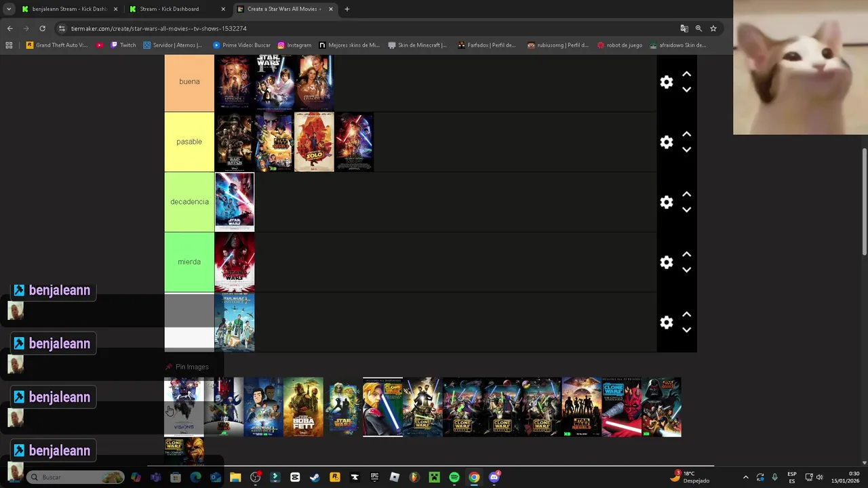The image size is (868, 488).
Task: Open settings gear for the mierda tier
Action: (x=667, y=262)
